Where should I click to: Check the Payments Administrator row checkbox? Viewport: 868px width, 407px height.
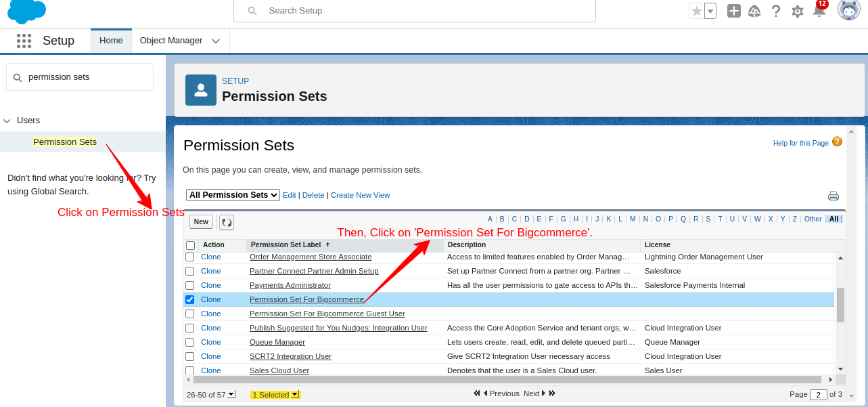(x=190, y=286)
